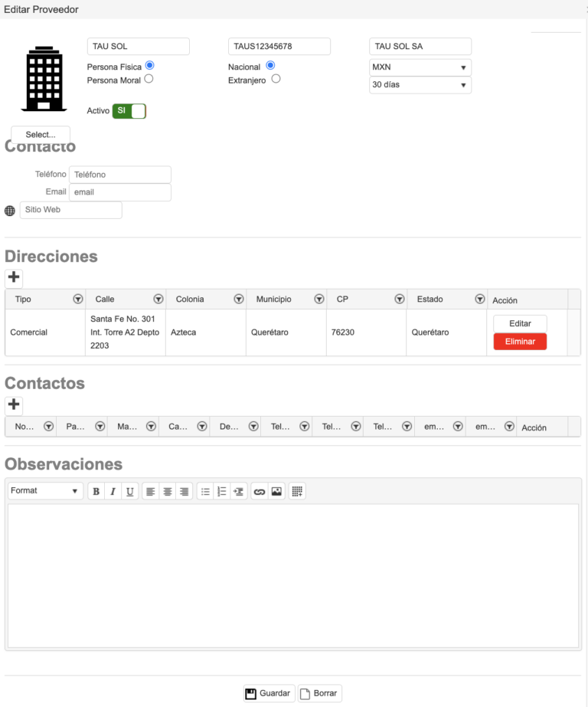The width and height of the screenshot is (588, 707).
Task: Click the Sitio Web input field
Action: point(70,210)
